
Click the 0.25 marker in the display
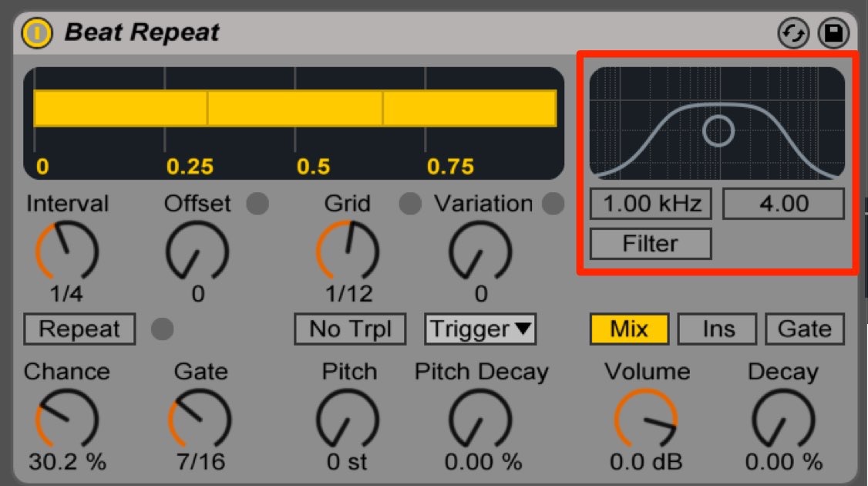(x=190, y=167)
